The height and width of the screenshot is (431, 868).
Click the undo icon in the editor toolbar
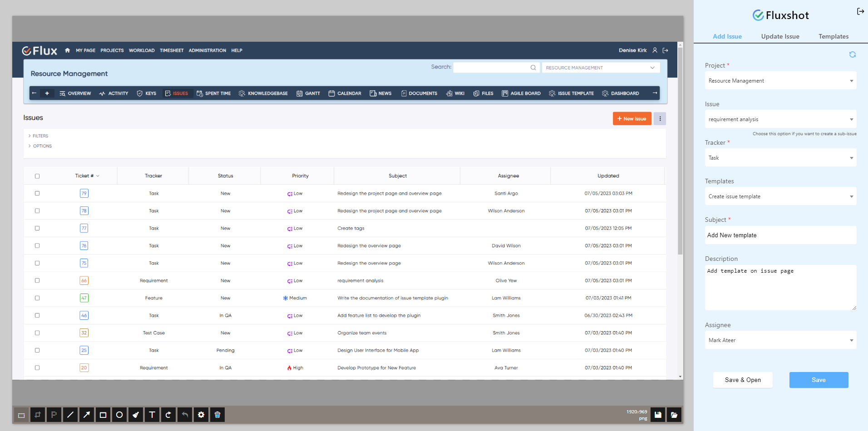(185, 415)
